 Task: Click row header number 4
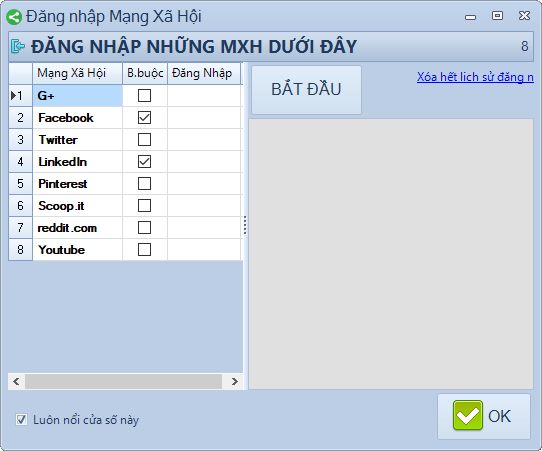pyautogui.click(x=20, y=161)
